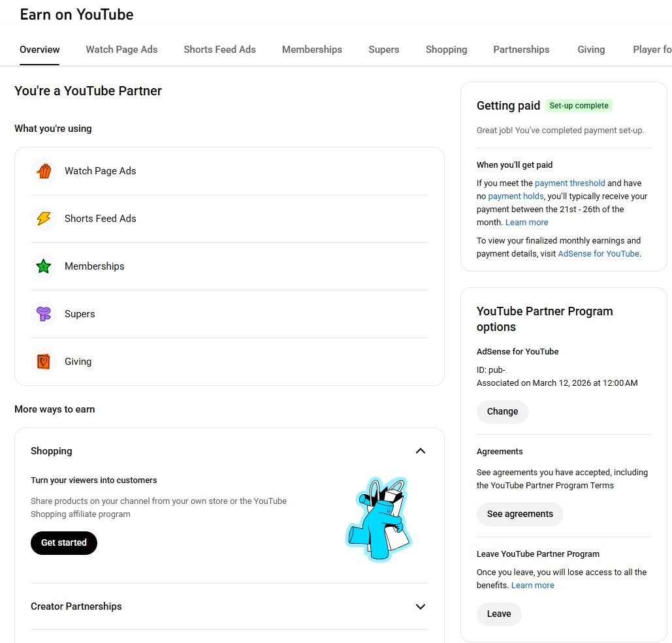Screen dimensions: 672x643
Task: Click the Change AdSense button
Action: 502,411
